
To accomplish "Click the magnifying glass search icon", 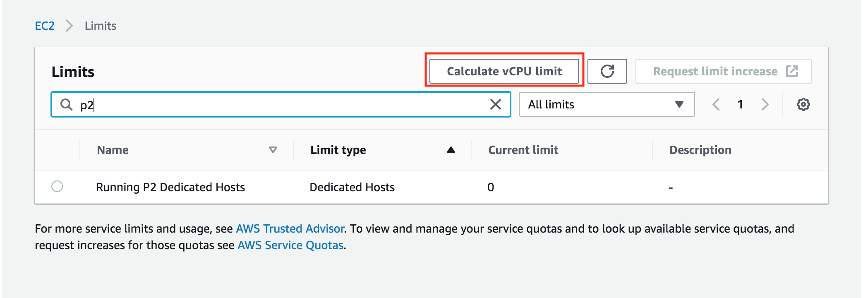I will point(66,104).
